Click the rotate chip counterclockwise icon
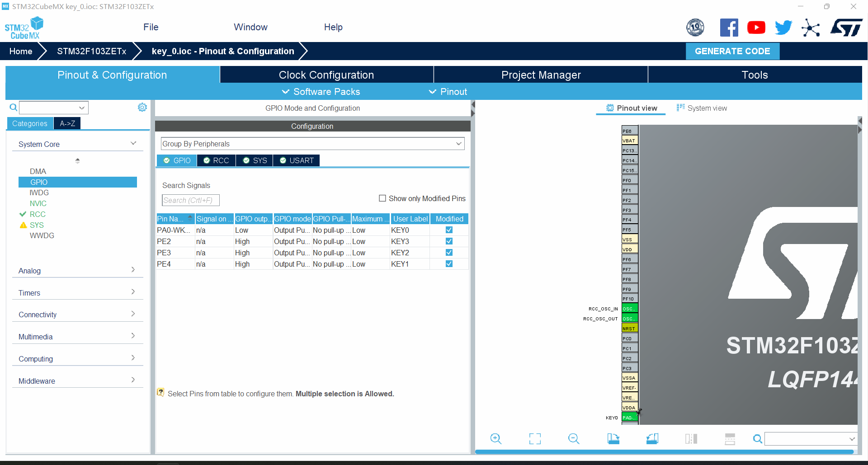This screenshot has width=868, height=465. (652, 439)
